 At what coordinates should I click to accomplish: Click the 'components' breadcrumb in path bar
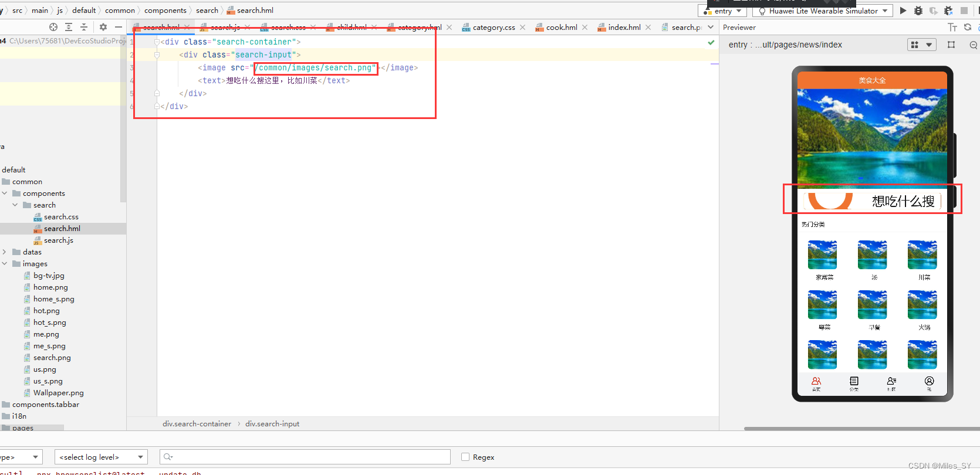pos(165,11)
